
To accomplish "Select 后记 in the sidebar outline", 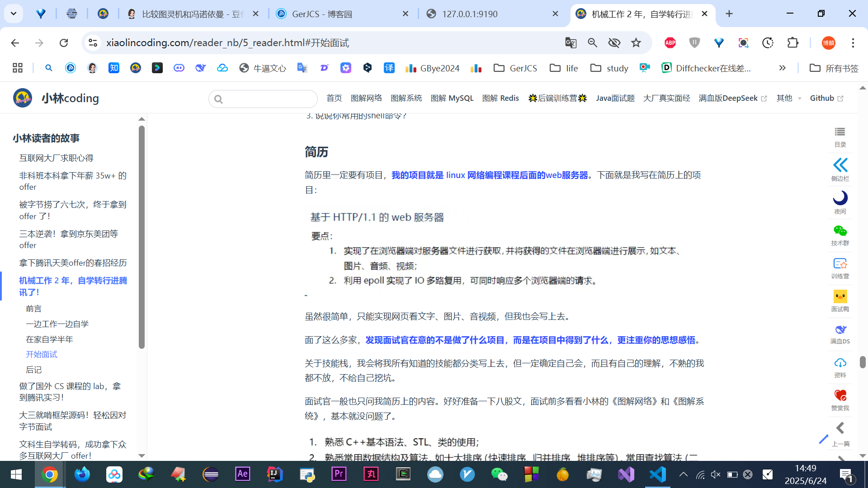I will [x=33, y=370].
